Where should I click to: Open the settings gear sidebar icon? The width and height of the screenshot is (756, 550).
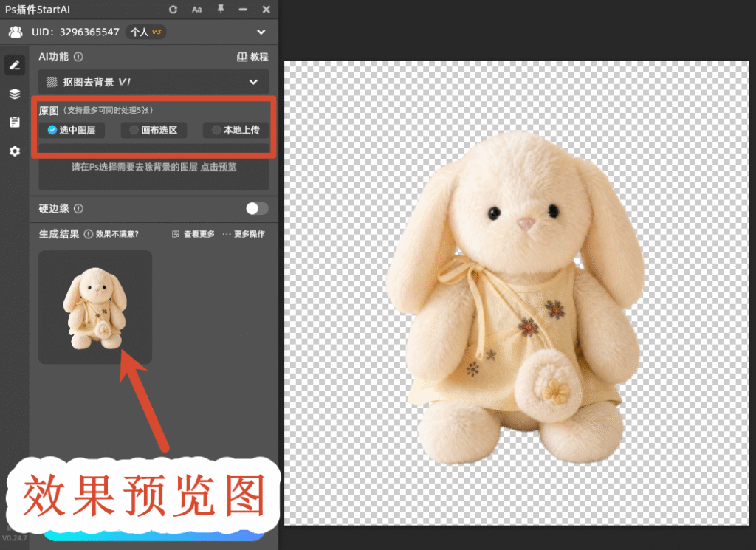click(x=15, y=151)
